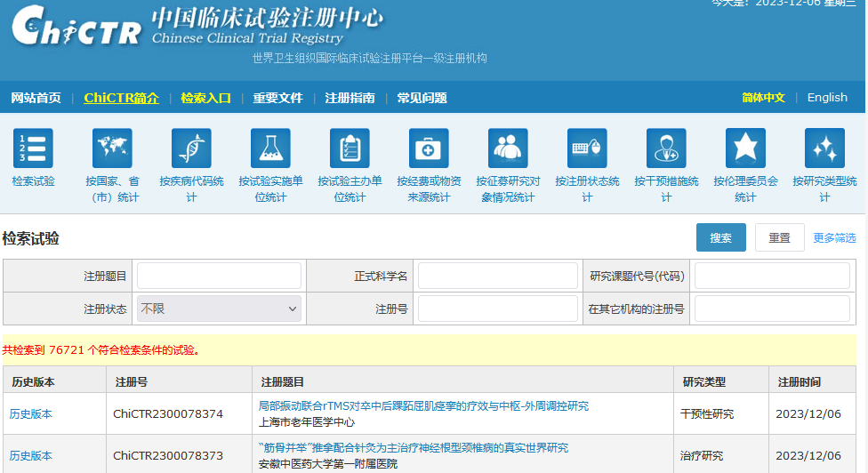Viewport: 868px width, 473px height.
Task: Open the world map statistics icon
Action: 112,148
